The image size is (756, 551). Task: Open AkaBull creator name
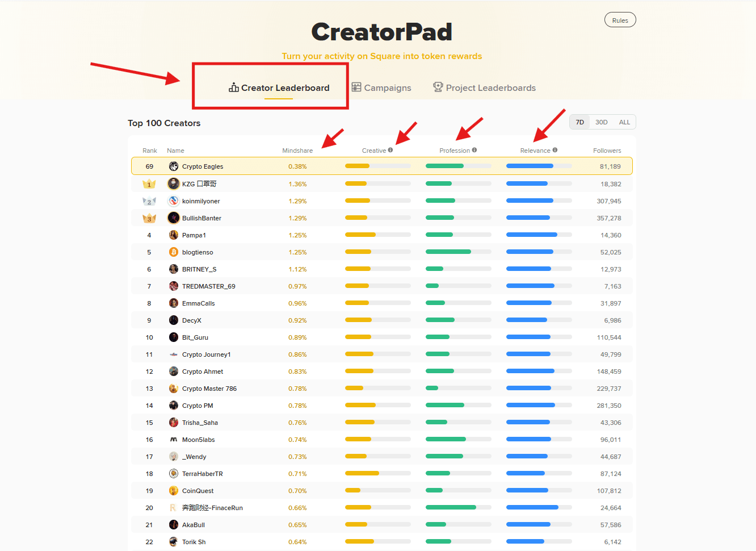pyautogui.click(x=194, y=525)
